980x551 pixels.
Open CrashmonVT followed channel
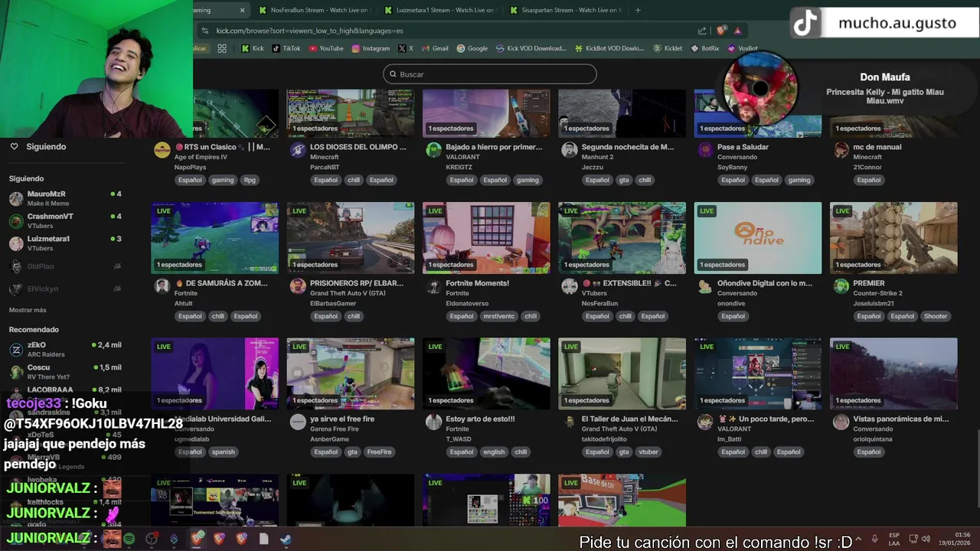pos(65,221)
